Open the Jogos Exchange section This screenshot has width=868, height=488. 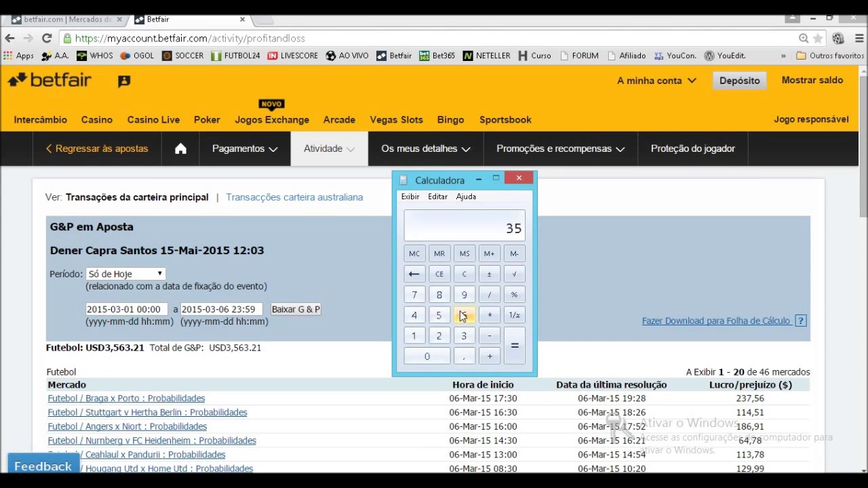coord(272,120)
